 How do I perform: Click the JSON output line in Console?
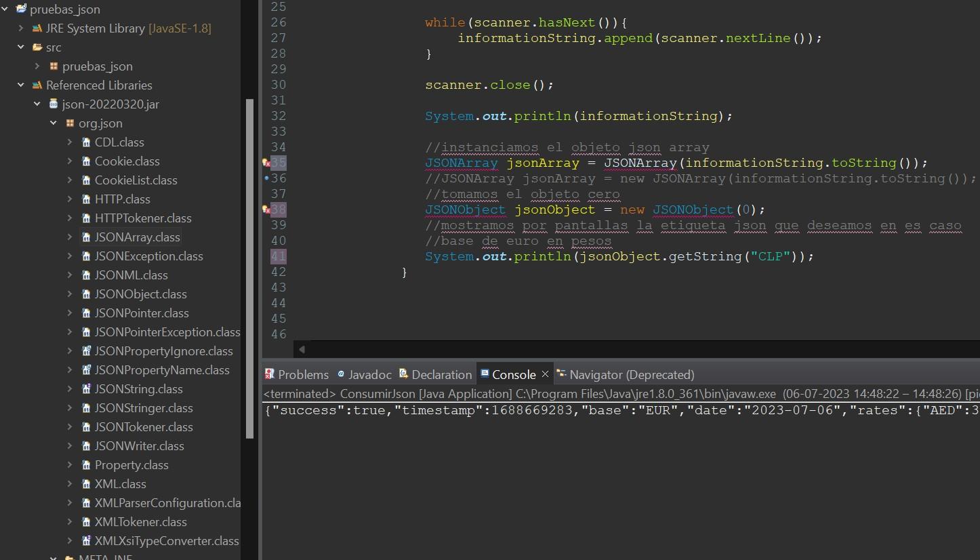[x=621, y=411]
